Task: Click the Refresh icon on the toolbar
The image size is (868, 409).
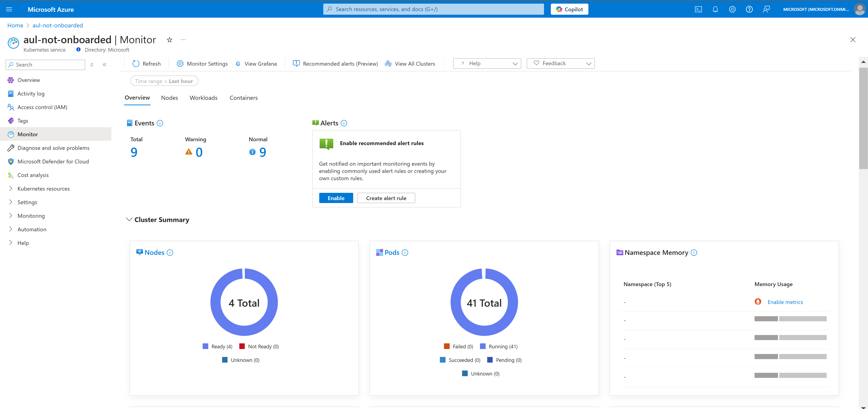Action: pyautogui.click(x=136, y=63)
